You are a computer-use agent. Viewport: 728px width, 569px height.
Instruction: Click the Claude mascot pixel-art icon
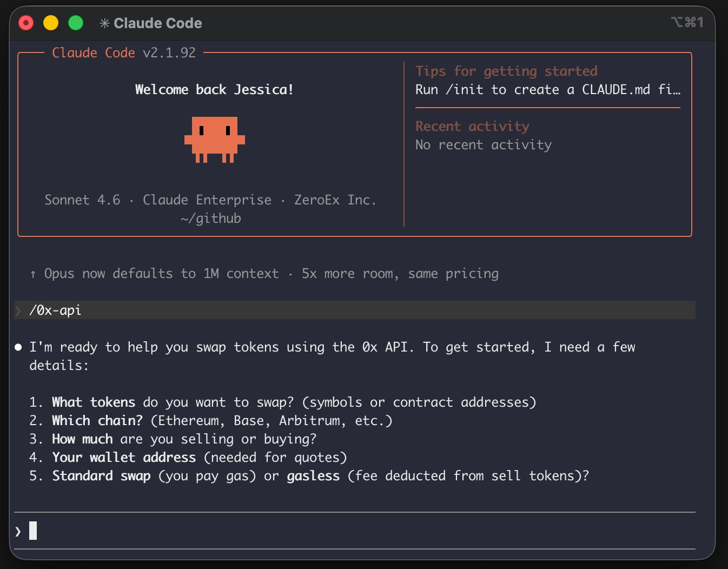point(215,140)
